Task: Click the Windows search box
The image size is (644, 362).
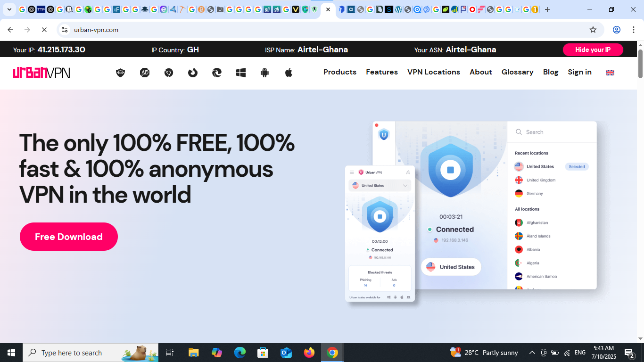Action: tap(91, 353)
